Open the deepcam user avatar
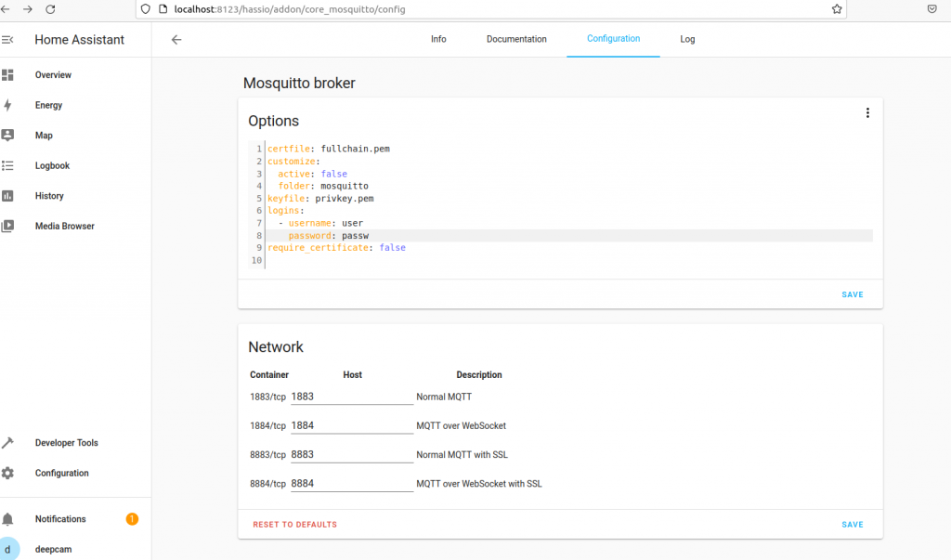The width and height of the screenshot is (951, 560). (x=8, y=549)
